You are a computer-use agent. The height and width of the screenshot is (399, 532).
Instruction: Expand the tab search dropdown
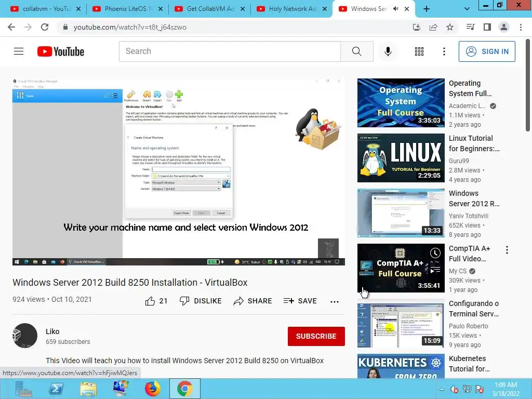point(467,9)
